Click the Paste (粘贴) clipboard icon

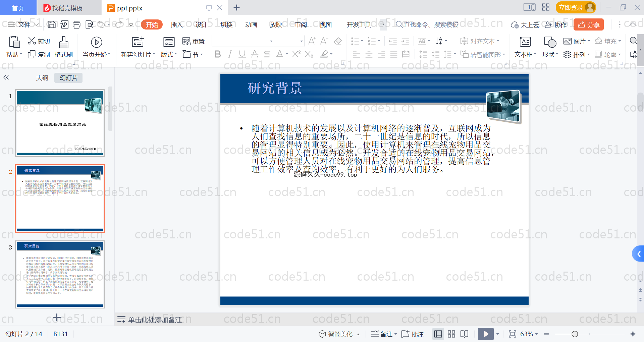14,42
